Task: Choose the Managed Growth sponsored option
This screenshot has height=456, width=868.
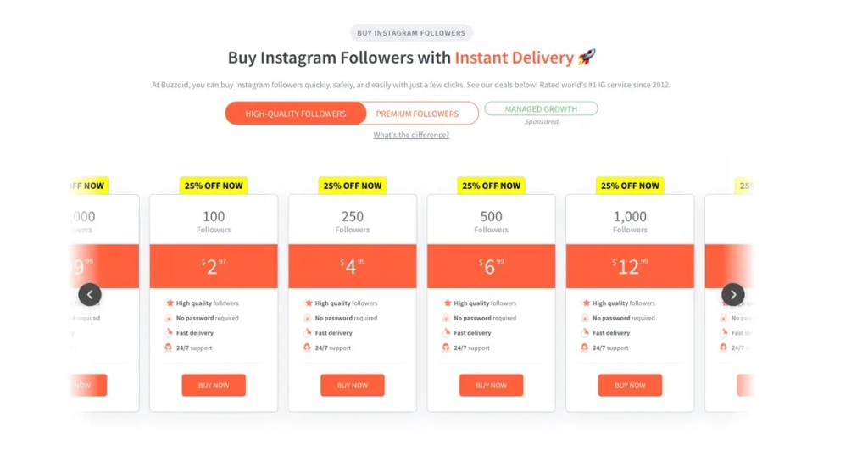Action: 541,109
